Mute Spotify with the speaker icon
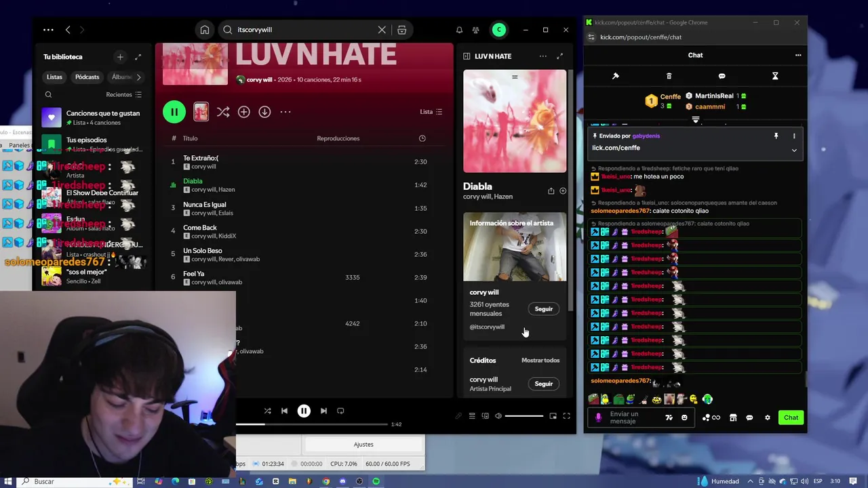The width and height of the screenshot is (868, 488). (x=498, y=416)
